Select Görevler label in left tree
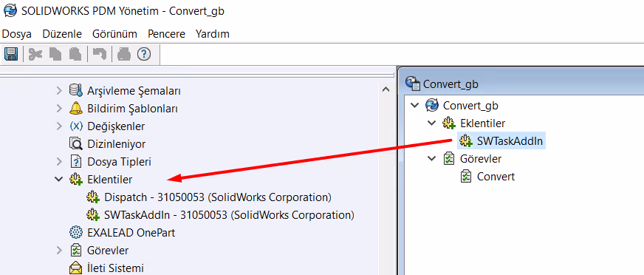 point(108,251)
